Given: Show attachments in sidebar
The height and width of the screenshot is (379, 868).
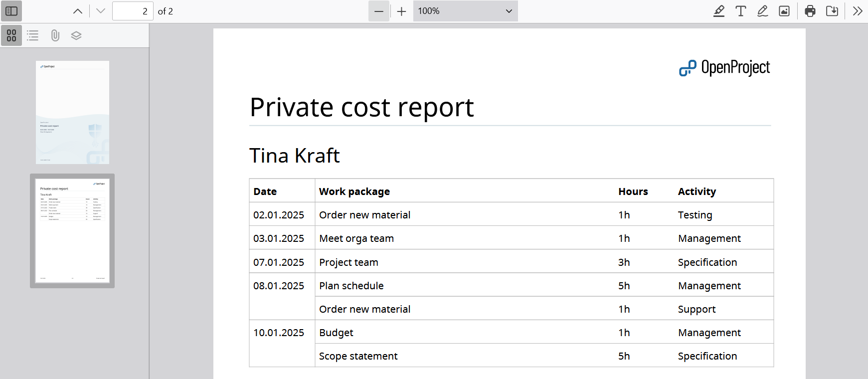Looking at the screenshot, I should (x=55, y=35).
